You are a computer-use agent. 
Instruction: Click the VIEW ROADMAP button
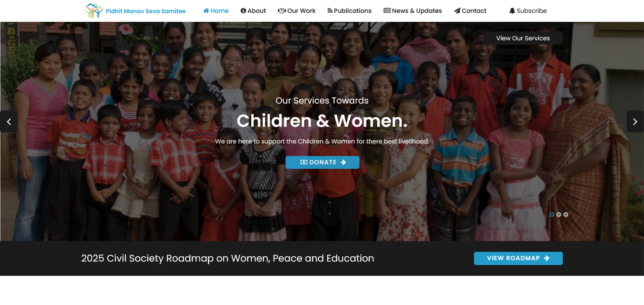coord(518,258)
